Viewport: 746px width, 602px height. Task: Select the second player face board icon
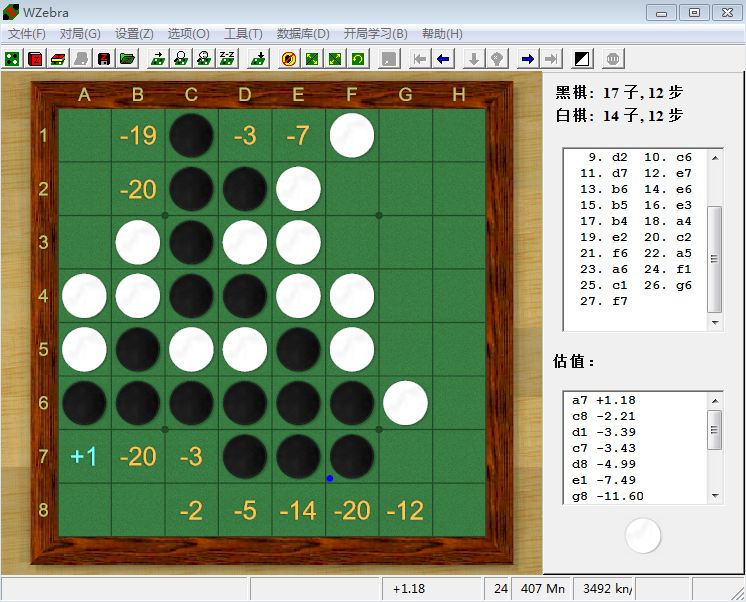click(204, 59)
